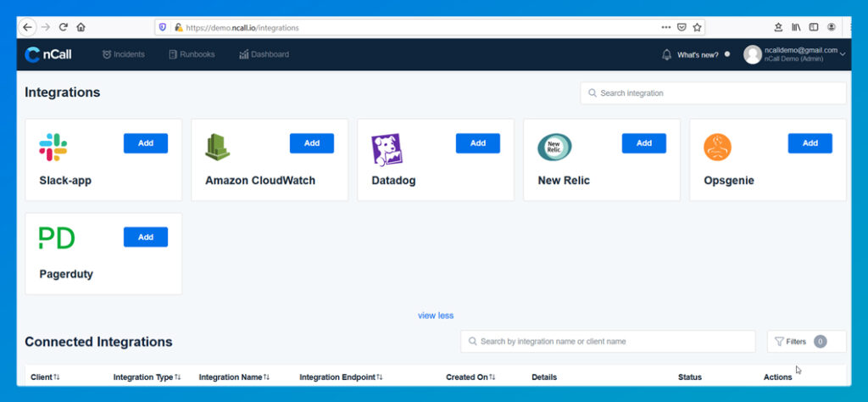Expand the account dropdown chevron

tap(843, 54)
